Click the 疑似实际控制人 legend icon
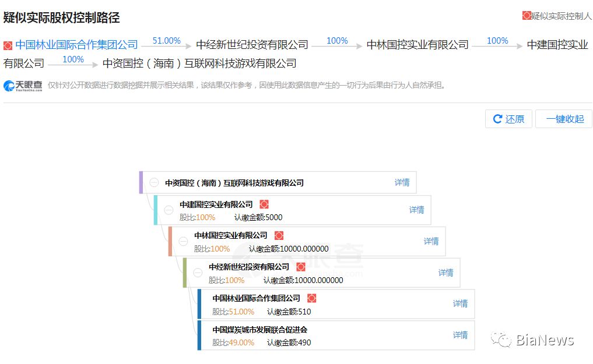The width and height of the screenshot is (593, 364). tap(527, 16)
